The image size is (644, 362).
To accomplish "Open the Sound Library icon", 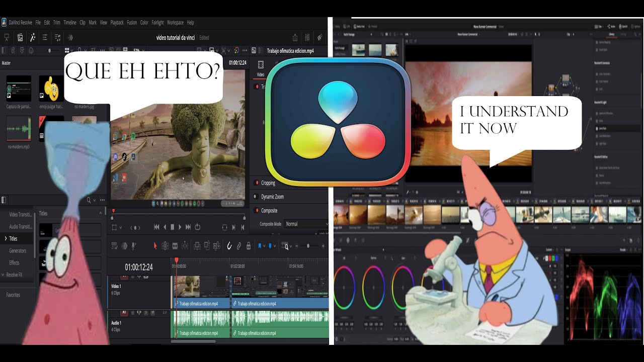I will pyautogui.click(x=57, y=38).
